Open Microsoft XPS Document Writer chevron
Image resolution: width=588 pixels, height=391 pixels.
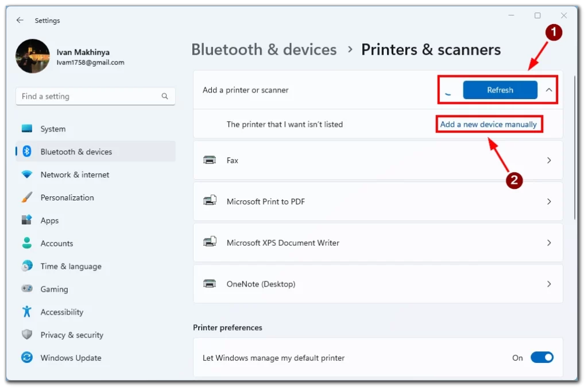pos(549,243)
